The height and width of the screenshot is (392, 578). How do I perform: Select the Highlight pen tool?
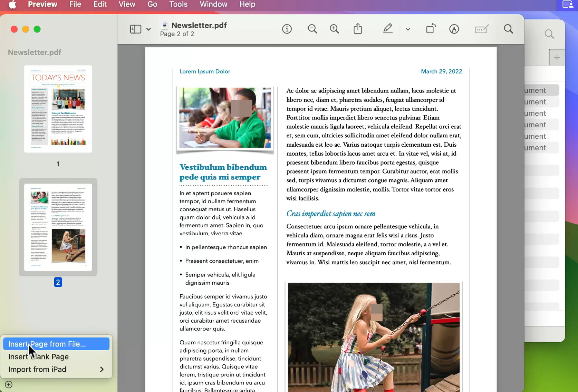pos(388,29)
